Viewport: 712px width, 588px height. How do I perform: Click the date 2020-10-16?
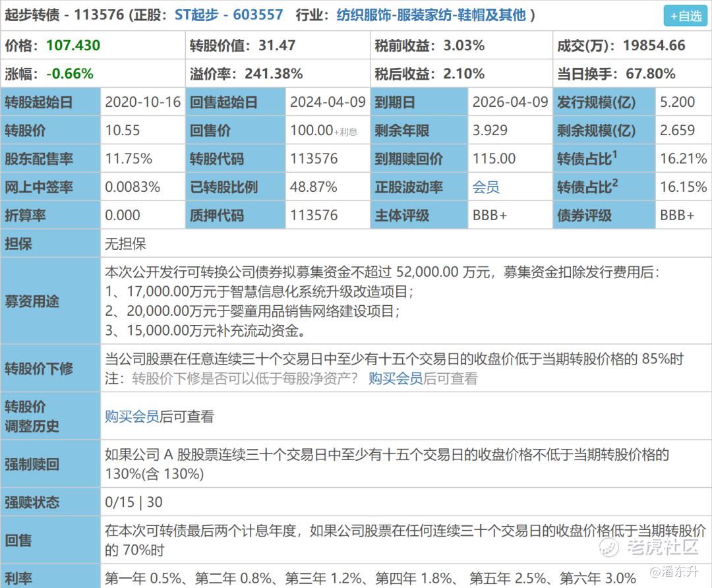(x=143, y=102)
